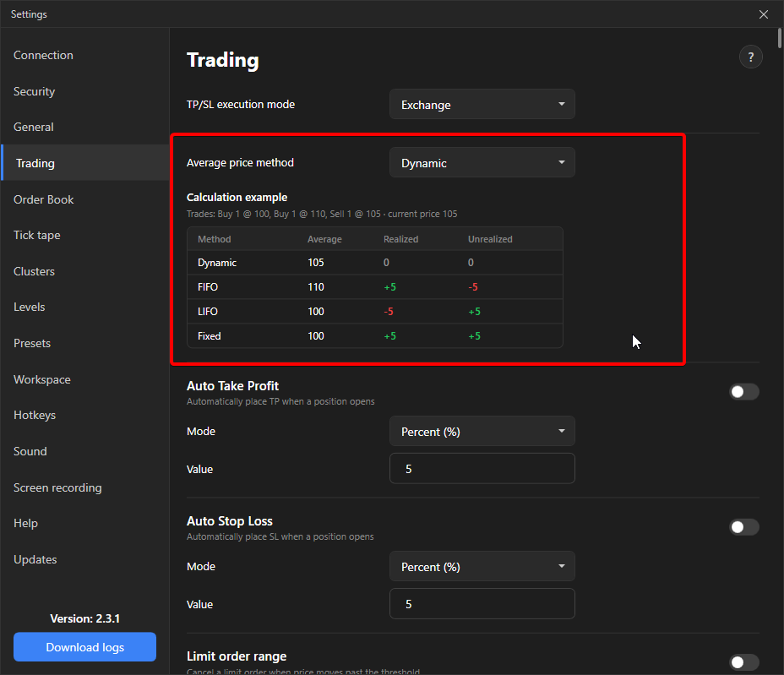The width and height of the screenshot is (784, 675).
Task: Select the FIFO row in the calculation table
Action: [x=375, y=287]
